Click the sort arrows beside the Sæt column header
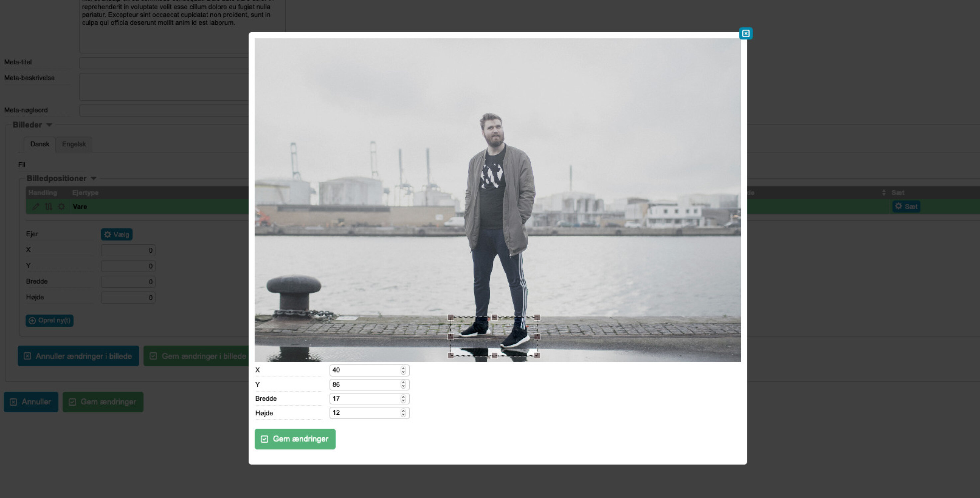This screenshot has height=498, width=980. 883,193
